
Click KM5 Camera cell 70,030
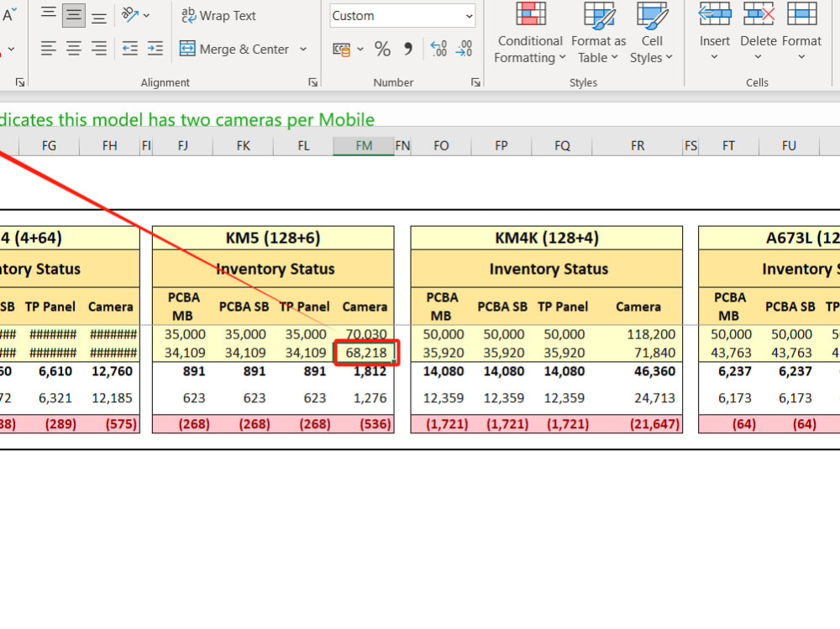point(366,334)
